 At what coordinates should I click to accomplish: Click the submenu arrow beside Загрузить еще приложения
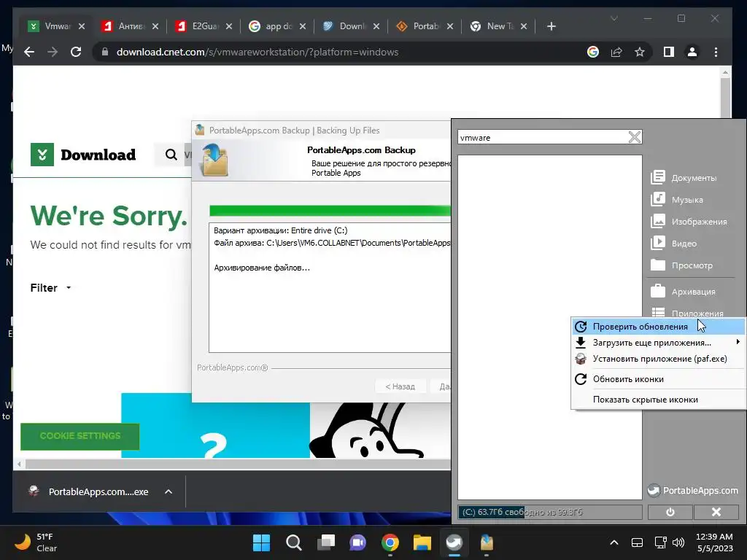point(738,342)
